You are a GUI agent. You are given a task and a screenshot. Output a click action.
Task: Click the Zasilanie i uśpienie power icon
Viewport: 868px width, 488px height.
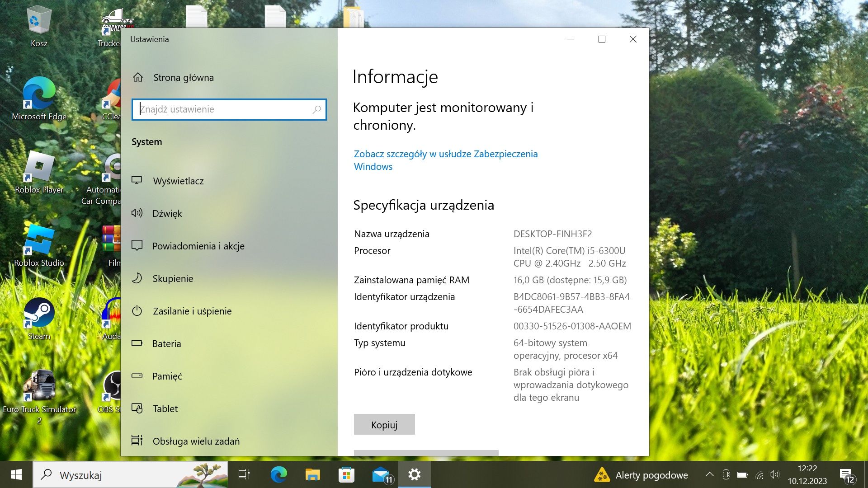click(x=137, y=310)
